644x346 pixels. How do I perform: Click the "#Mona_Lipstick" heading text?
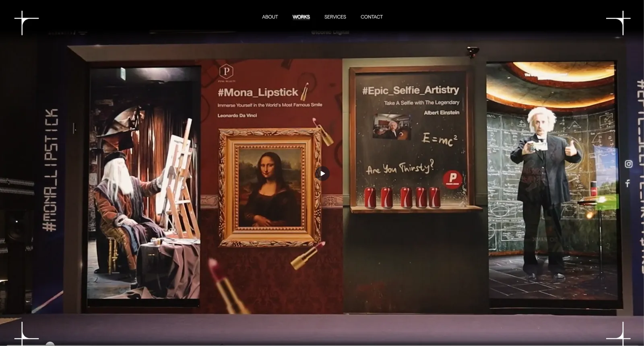258,93
